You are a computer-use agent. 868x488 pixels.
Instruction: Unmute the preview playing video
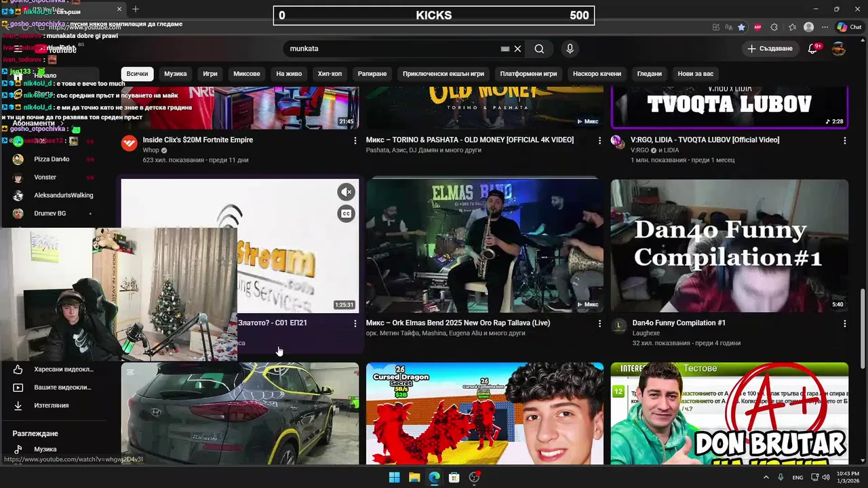[346, 192]
